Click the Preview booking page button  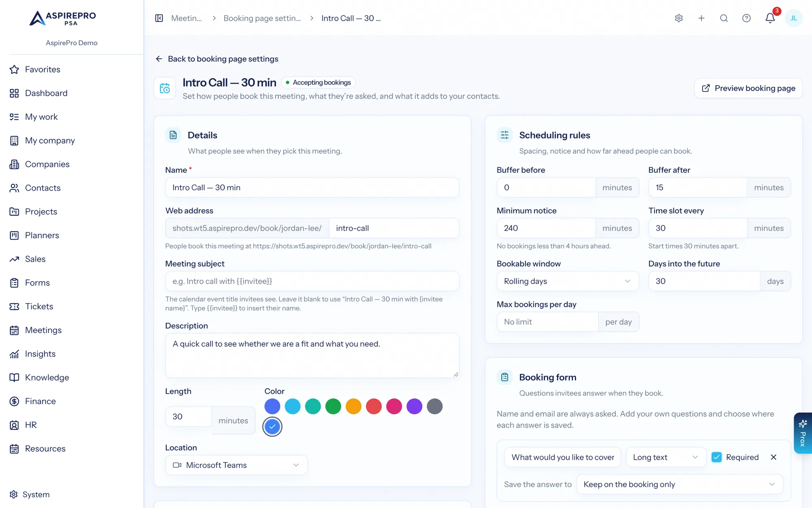click(748, 88)
